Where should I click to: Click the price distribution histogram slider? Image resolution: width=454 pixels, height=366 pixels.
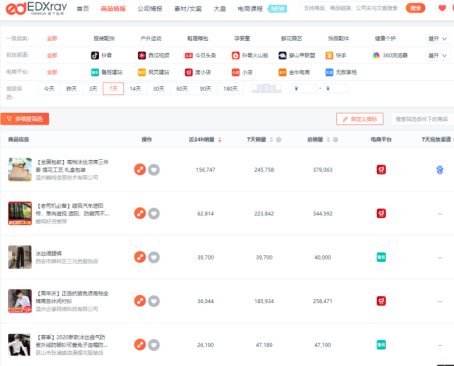tap(266, 88)
